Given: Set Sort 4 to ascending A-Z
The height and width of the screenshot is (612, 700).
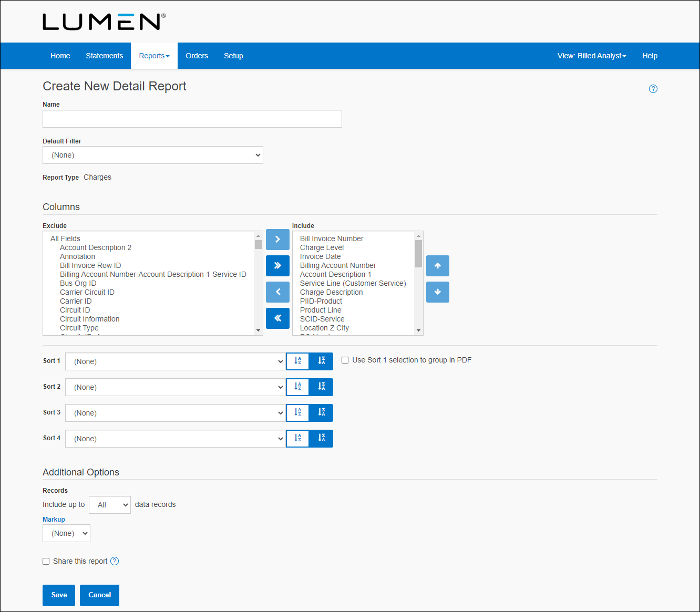Looking at the screenshot, I should pyautogui.click(x=297, y=438).
